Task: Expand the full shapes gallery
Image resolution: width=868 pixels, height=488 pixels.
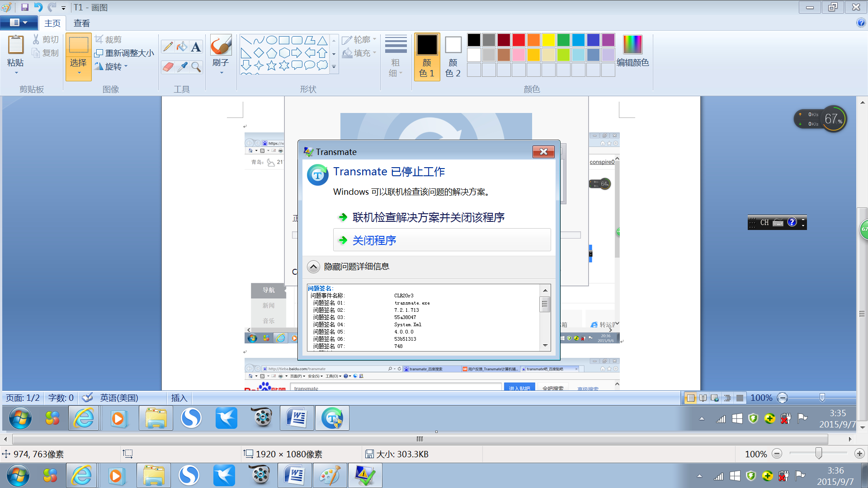Action: 334,67
